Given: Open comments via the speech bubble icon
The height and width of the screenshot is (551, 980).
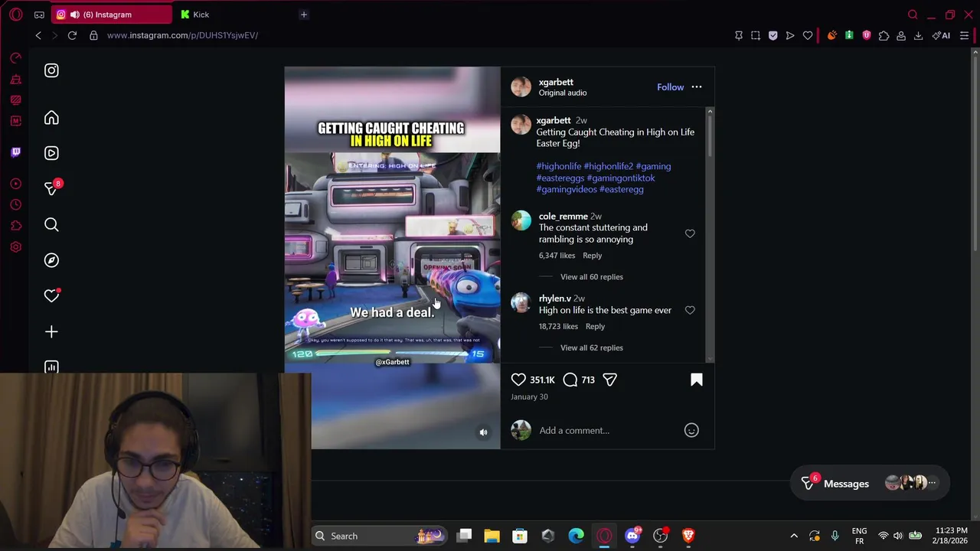Looking at the screenshot, I should pyautogui.click(x=570, y=380).
